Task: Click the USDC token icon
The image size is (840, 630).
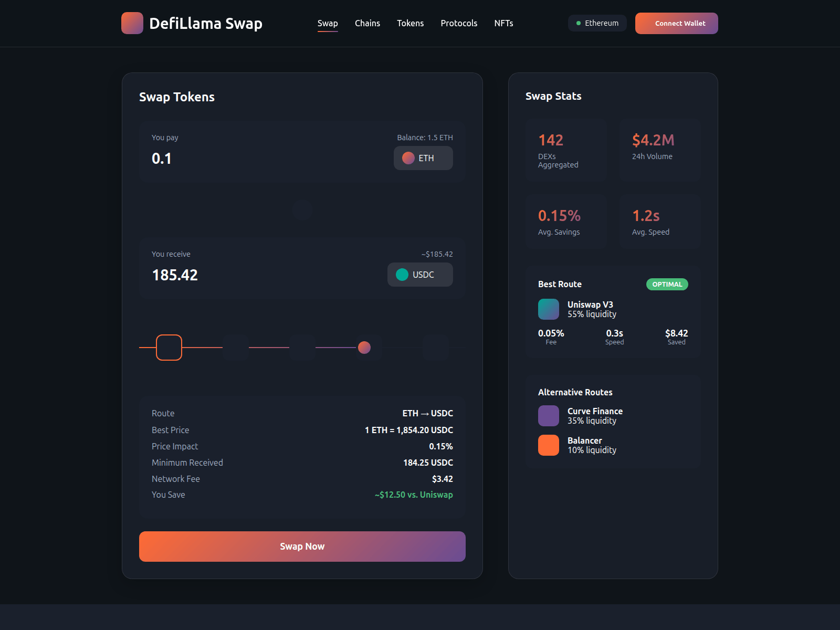Action: click(402, 275)
